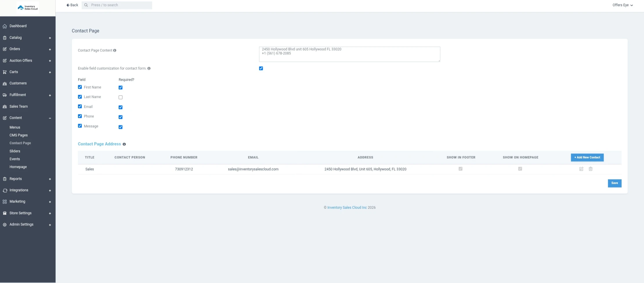The width and height of the screenshot is (644, 283).
Task: Toggle enable field customization checkbox
Action: (261, 68)
